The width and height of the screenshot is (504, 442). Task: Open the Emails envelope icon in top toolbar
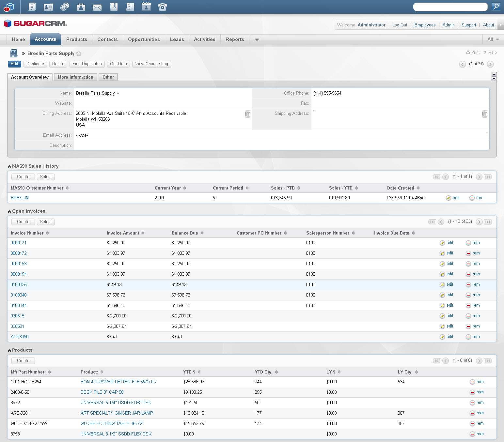[97, 7]
